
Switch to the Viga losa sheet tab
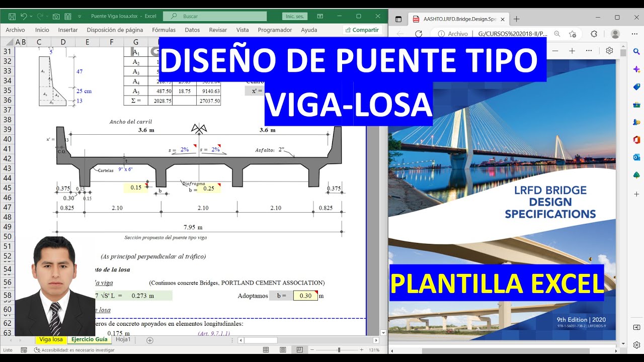pyautogui.click(x=51, y=339)
